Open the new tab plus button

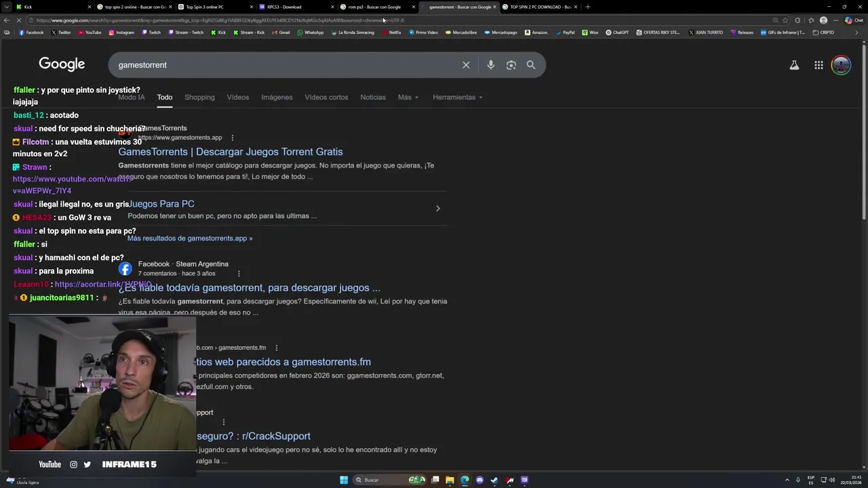pyautogui.click(x=587, y=7)
